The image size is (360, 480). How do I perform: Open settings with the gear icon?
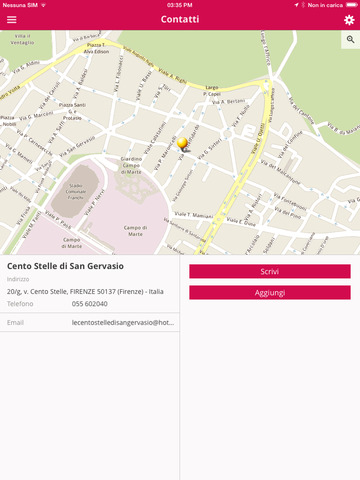pos(349,20)
